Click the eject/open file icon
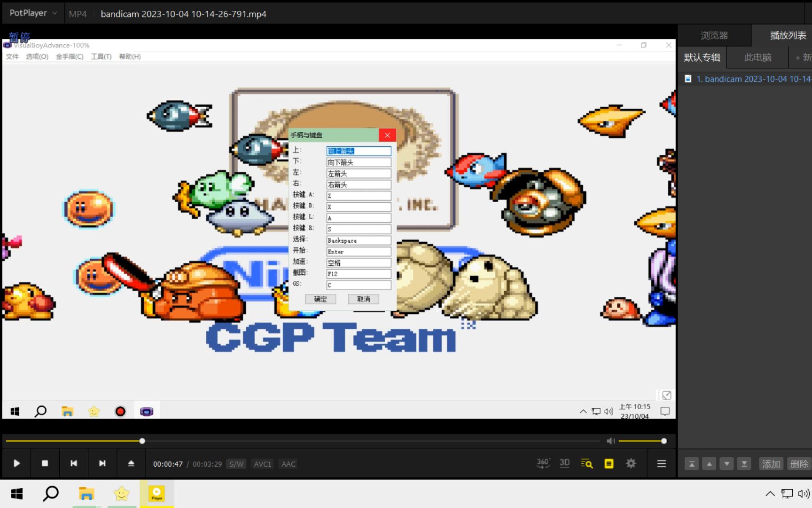The width and height of the screenshot is (812, 508). pyautogui.click(x=131, y=463)
